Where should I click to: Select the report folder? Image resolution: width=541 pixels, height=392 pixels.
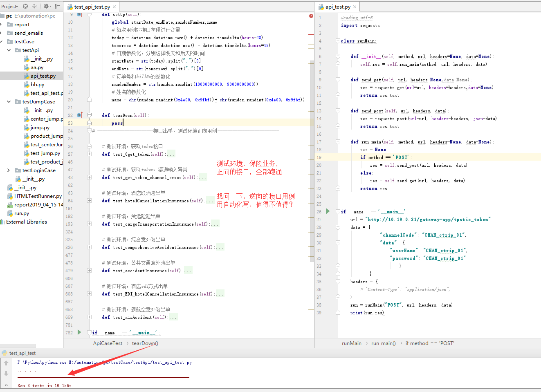pos(22,25)
